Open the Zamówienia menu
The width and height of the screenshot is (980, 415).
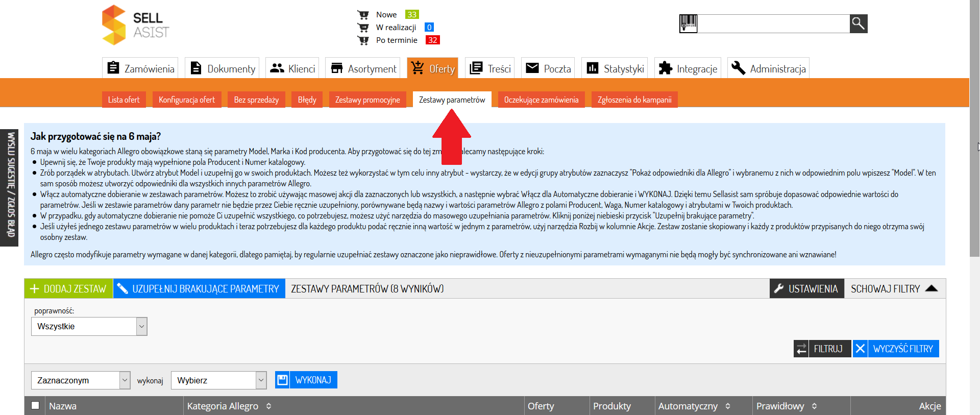coord(140,68)
